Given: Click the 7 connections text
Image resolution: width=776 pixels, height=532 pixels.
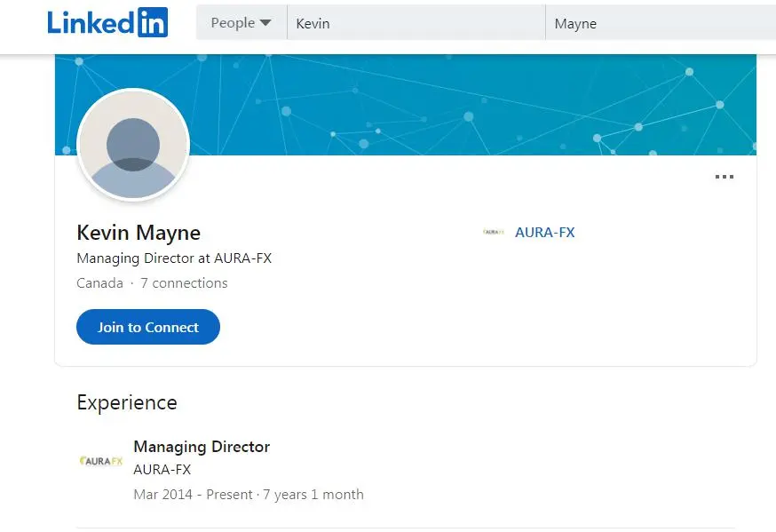Looking at the screenshot, I should pos(184,283).
